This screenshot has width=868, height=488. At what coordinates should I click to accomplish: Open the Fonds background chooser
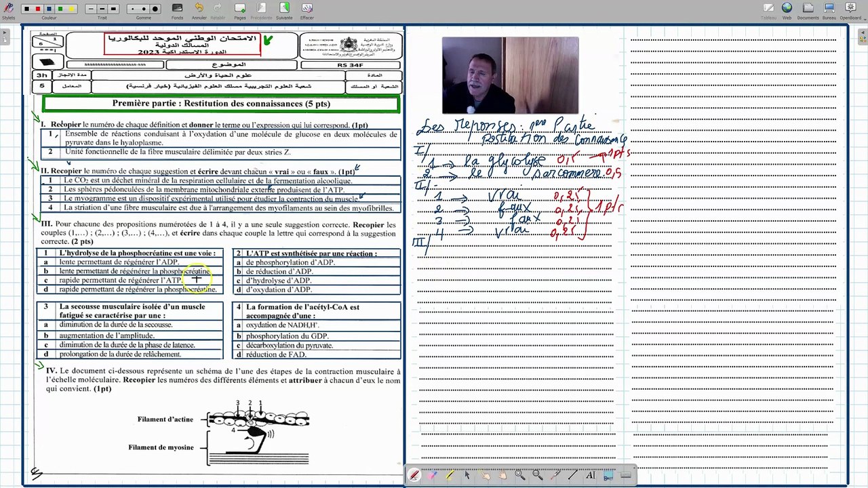[x=177, y=11]
